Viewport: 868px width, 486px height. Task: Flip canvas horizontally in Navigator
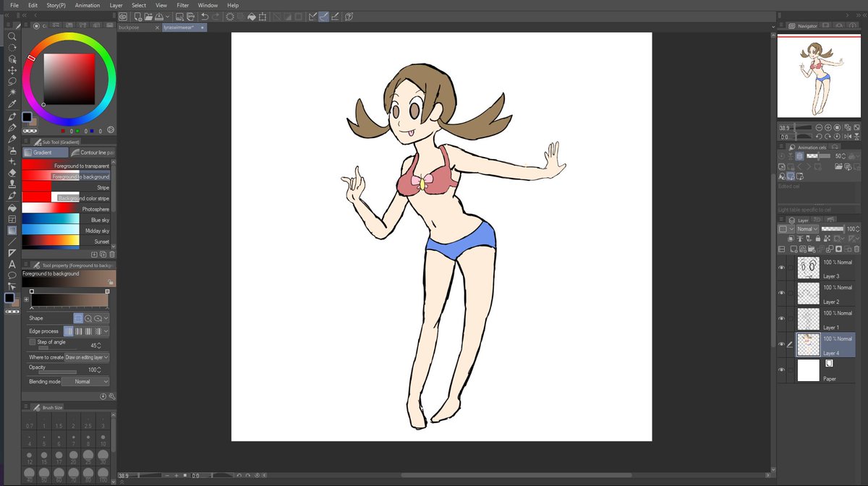tap(847, 136)
